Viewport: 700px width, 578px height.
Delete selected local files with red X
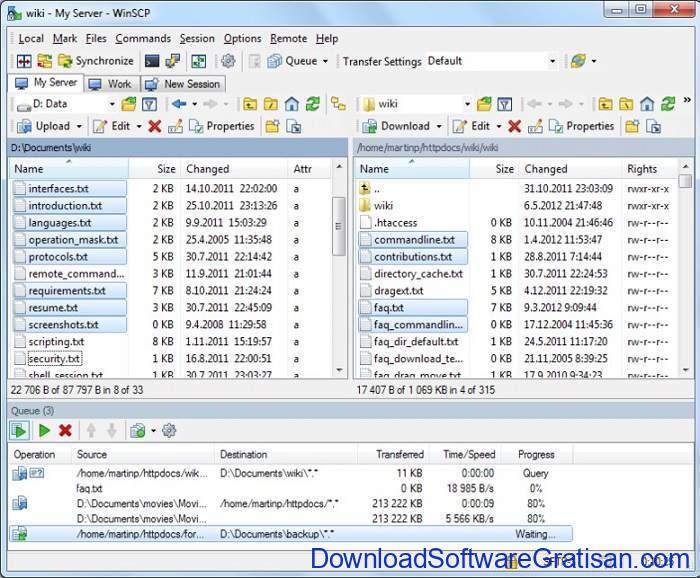point(154,127)
